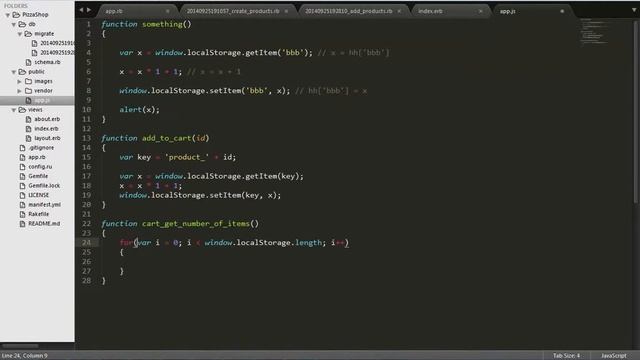Expand the images folder

click(x=20, y=81)
